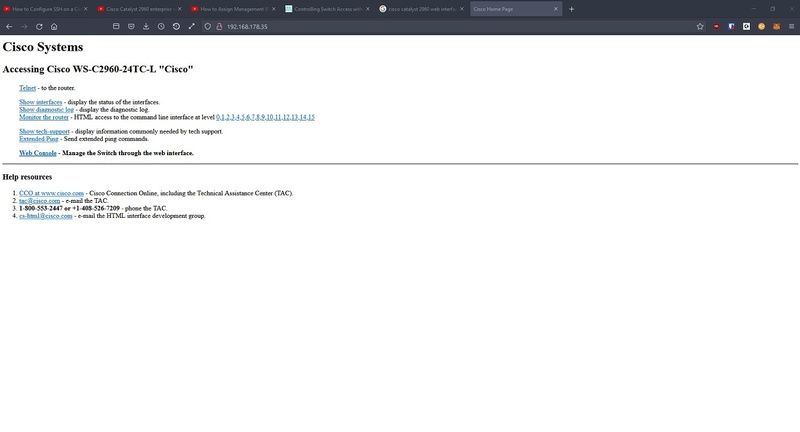Open the history clock icon

pos(161,27)
